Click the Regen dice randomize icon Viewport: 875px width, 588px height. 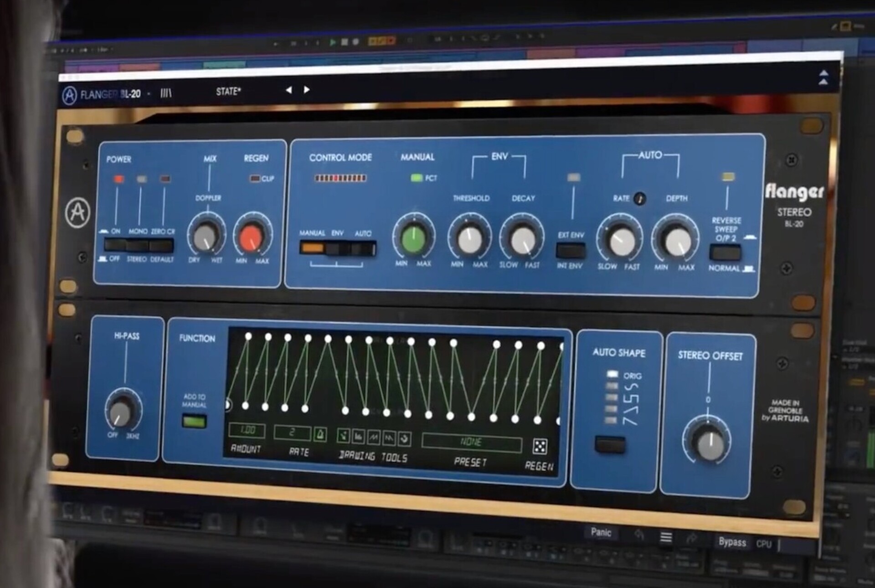click(x=540, y=446)
